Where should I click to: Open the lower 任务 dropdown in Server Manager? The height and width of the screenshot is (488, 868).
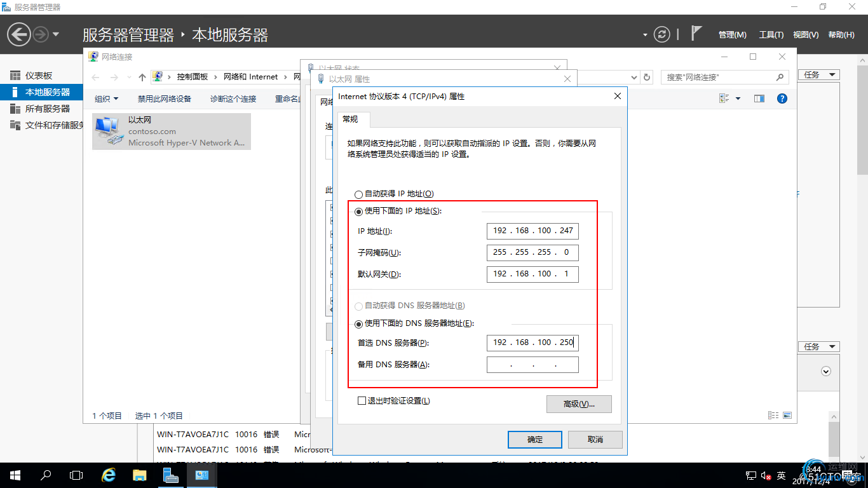point(819,347)
